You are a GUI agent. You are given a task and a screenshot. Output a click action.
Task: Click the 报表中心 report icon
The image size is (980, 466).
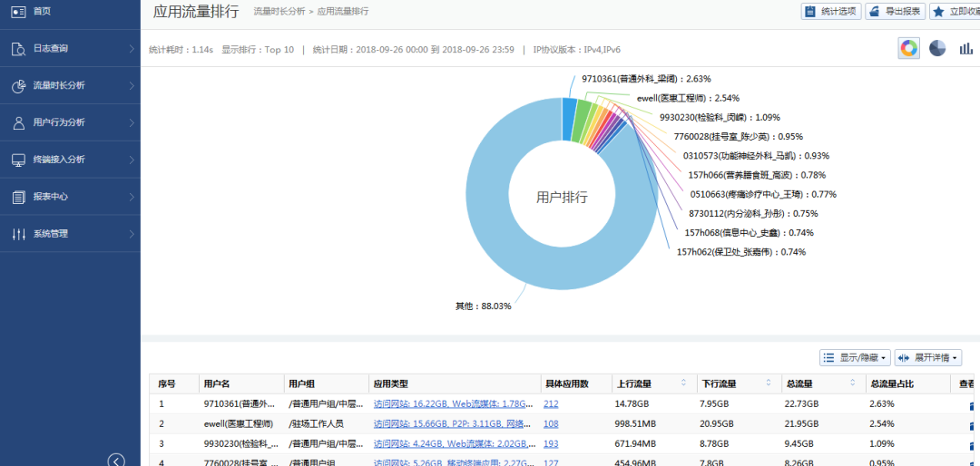(18, 197)
